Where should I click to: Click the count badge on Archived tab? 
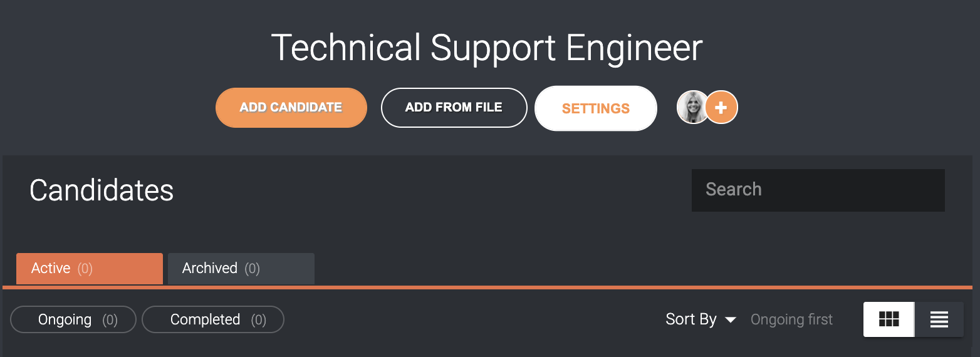coord(252,269)
